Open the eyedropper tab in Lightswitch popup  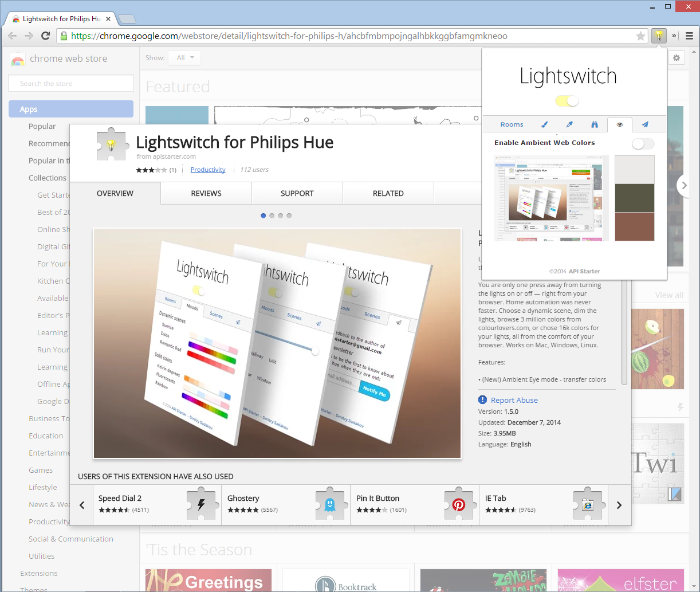[x=569, y=124]
